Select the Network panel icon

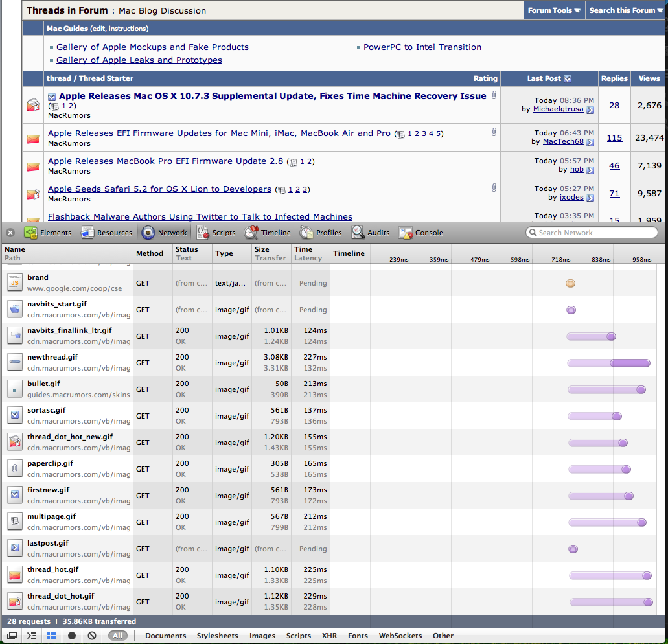(148, 233)
